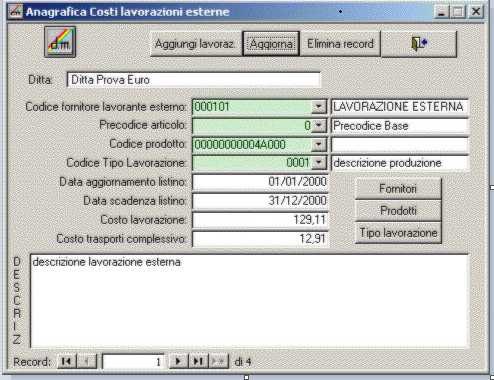Click the 'di 4' record count text
The width and height of the screenshot is (494, 380).
[x=243, y=362]
